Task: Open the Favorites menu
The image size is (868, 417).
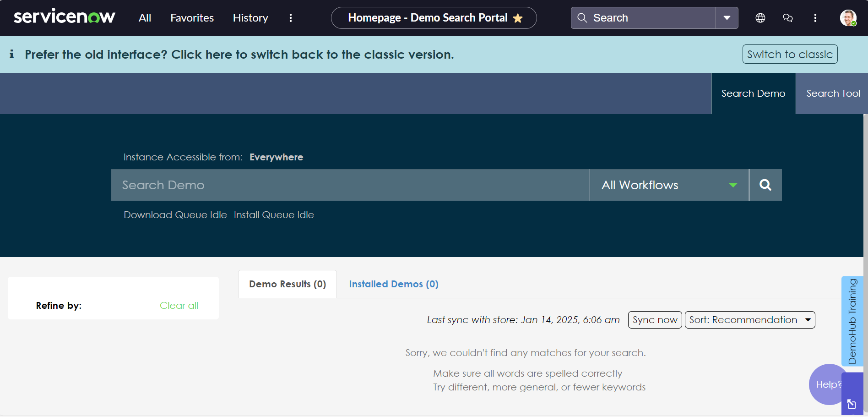Action: click(192, 18)
